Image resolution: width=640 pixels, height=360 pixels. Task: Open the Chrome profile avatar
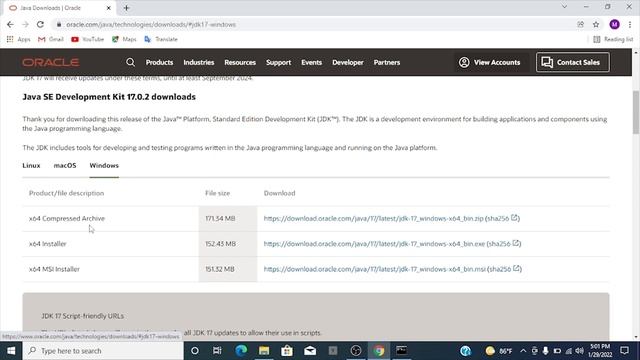point(614,24)
